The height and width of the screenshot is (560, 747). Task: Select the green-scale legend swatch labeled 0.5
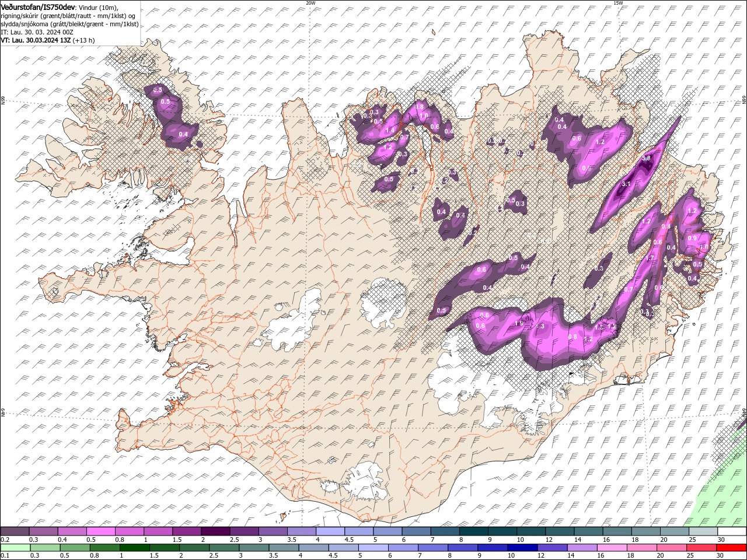(x=75, y=548)
